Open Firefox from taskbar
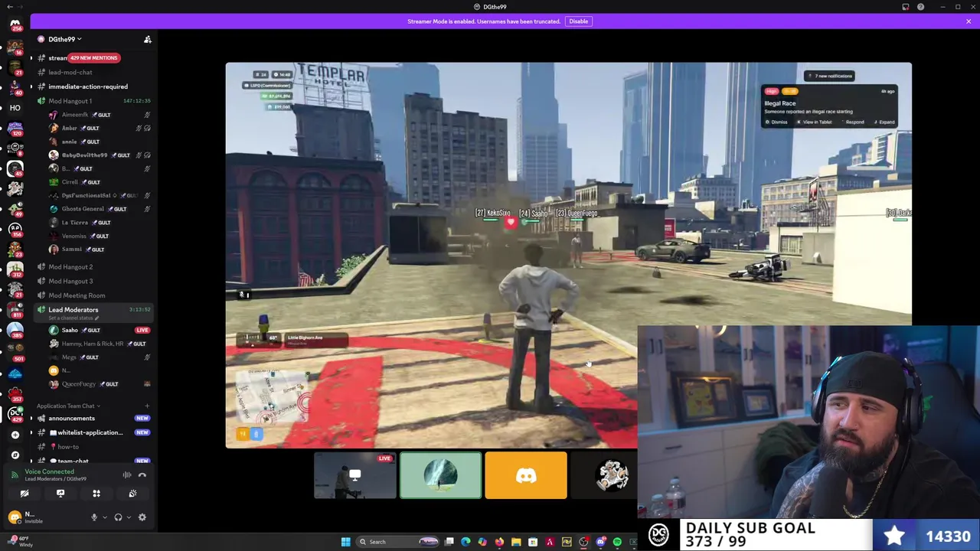This screenshot has width=980, height=551. click(x=499, y=542)
